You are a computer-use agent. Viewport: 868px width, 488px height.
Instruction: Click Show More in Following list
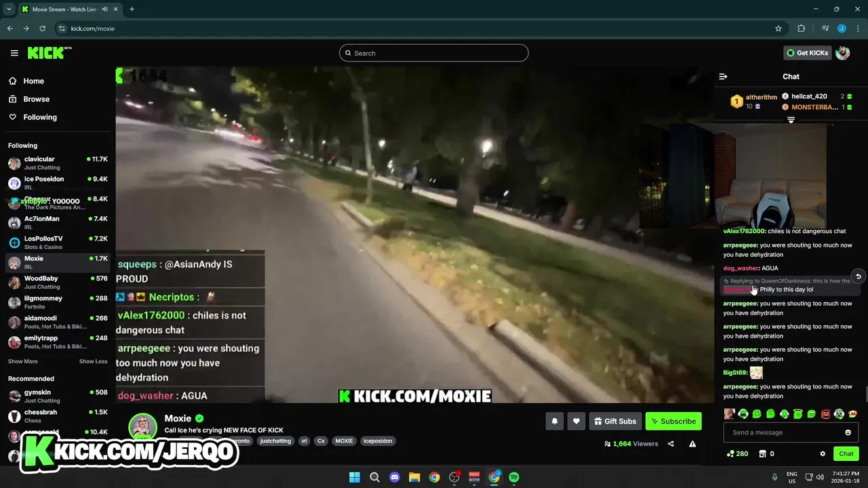coord(22,361)
